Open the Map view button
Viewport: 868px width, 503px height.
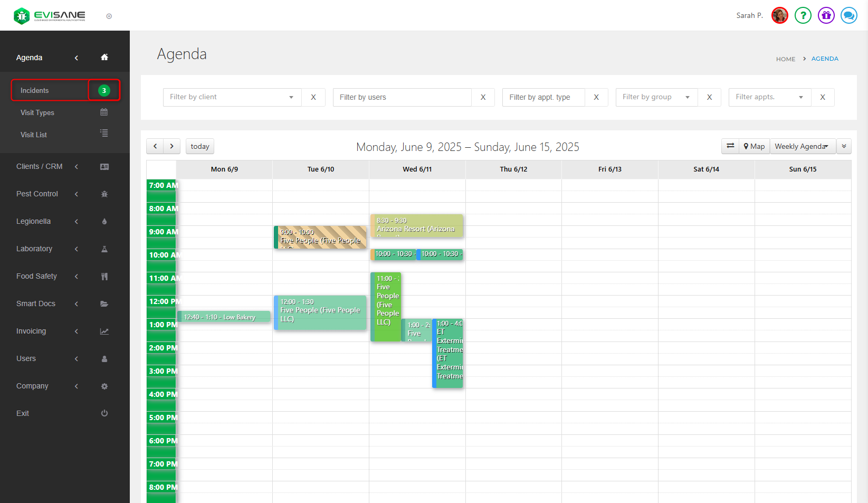point(755,146)
